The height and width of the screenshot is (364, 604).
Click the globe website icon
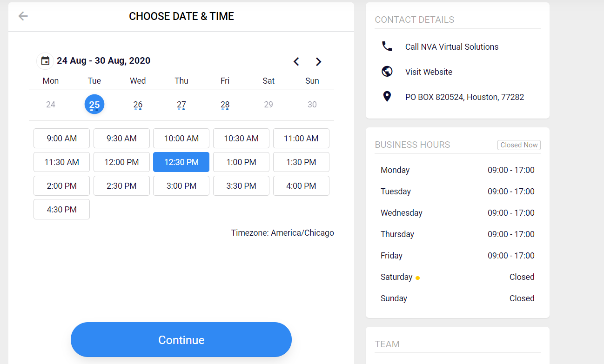coord(387,72)
